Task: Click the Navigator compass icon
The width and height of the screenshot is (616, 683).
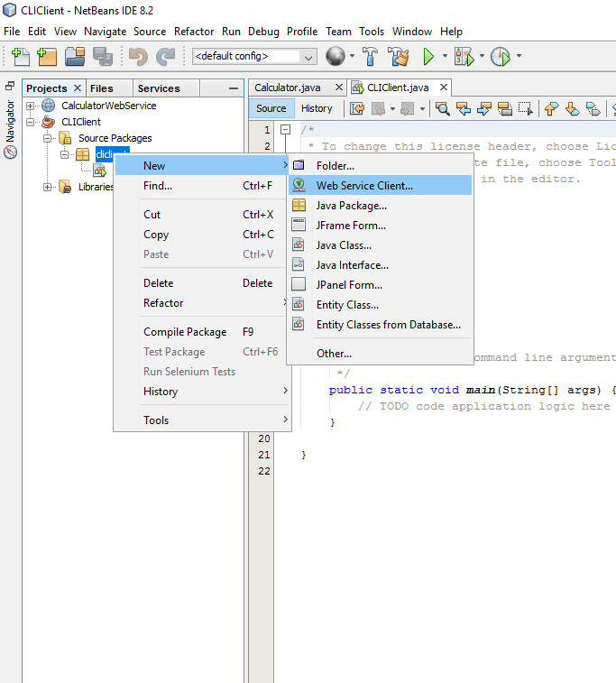Action: (10, 152)
